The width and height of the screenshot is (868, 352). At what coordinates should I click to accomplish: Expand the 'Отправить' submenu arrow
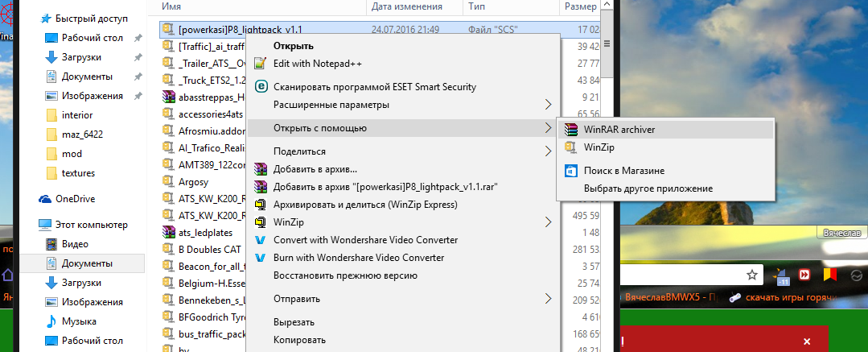pos(548,298)
